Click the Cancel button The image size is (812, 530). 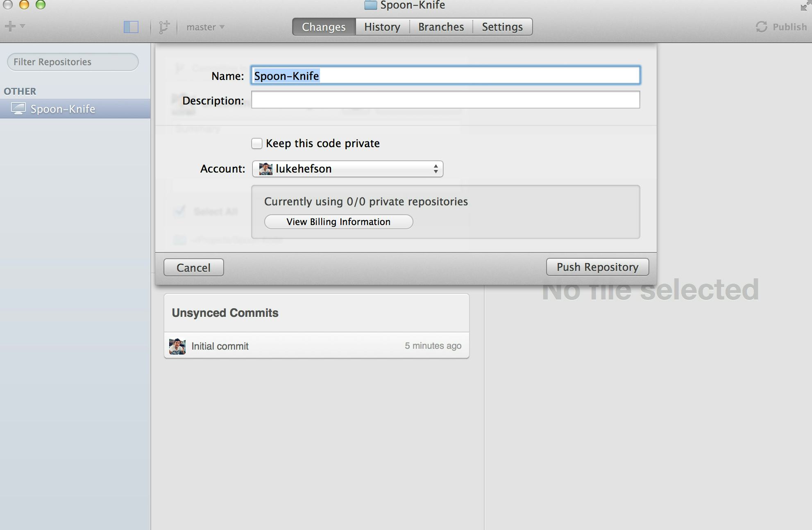pyautogui.click(x=193, y=268)
